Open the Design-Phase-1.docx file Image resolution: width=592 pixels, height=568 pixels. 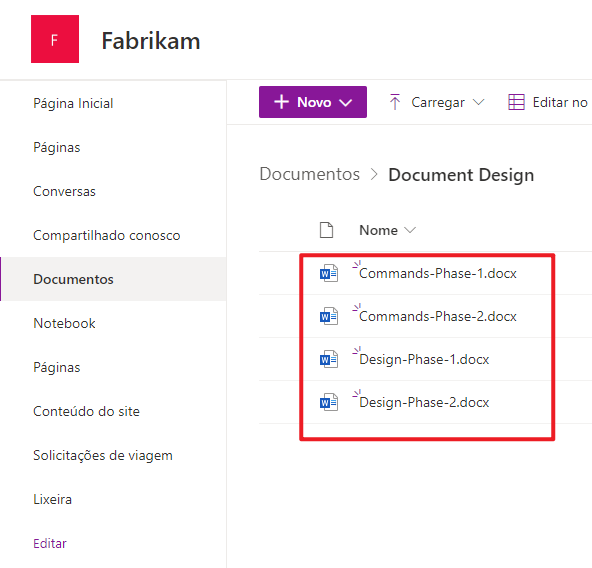coord(424,360)
